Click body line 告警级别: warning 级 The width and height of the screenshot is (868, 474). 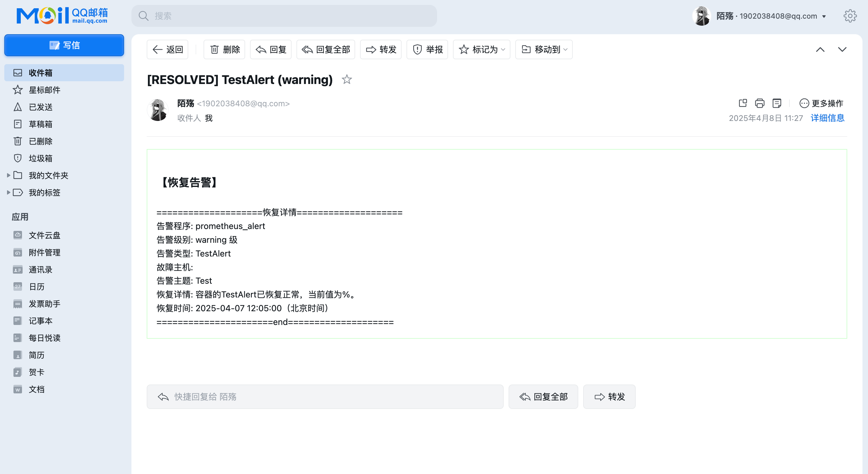point(197,240)
